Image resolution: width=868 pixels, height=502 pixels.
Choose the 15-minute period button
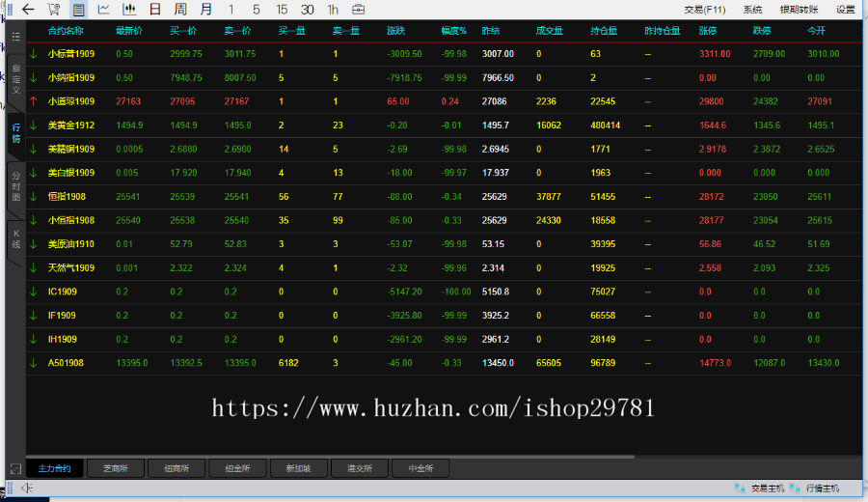pos(282,10)
